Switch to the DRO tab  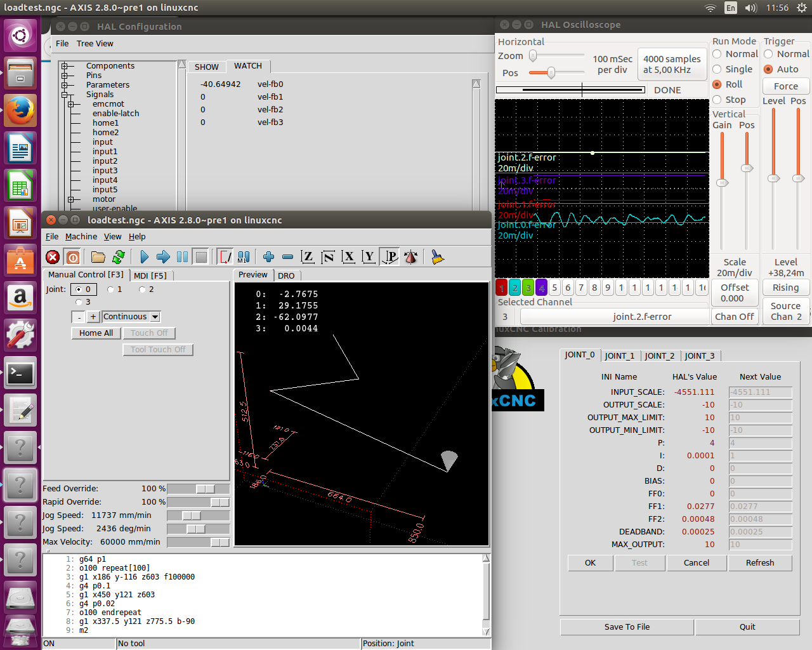(x=286, y=275)
